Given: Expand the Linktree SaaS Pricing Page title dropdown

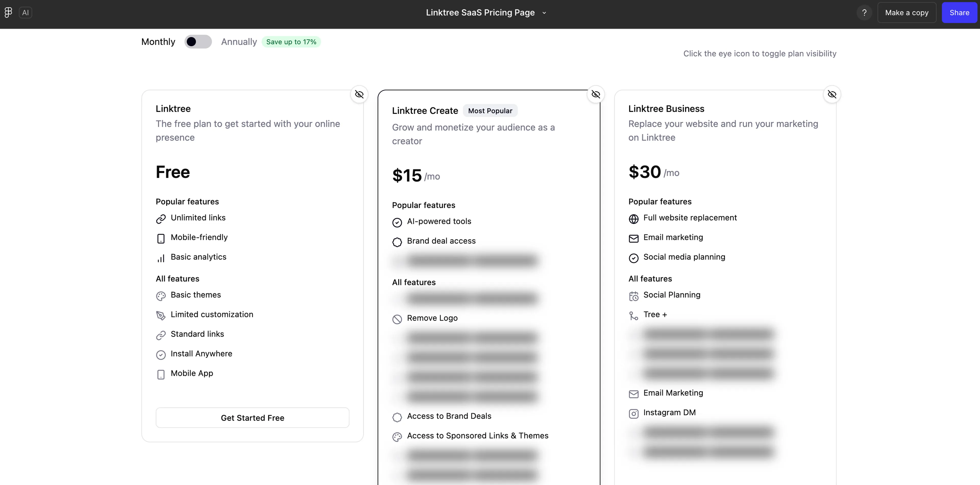Looking at the screenshot, I should coord(544,13).
